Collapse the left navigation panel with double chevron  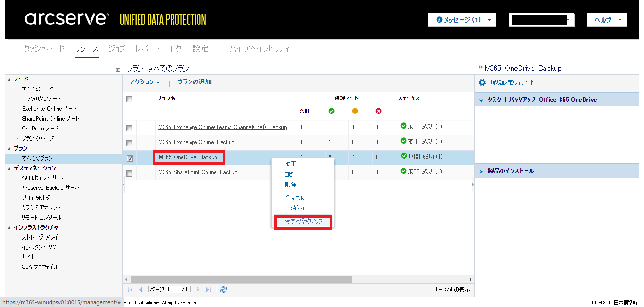117,70
